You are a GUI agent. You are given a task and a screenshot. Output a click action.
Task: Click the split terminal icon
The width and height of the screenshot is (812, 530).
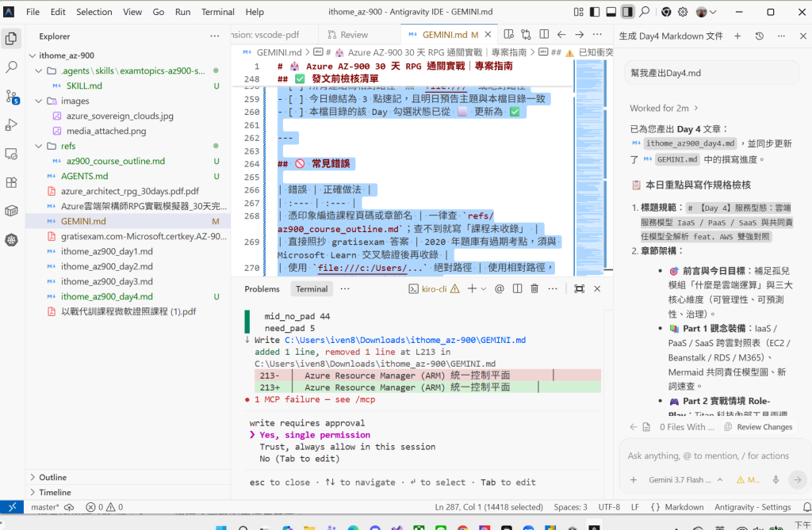(x=517, y=289)
